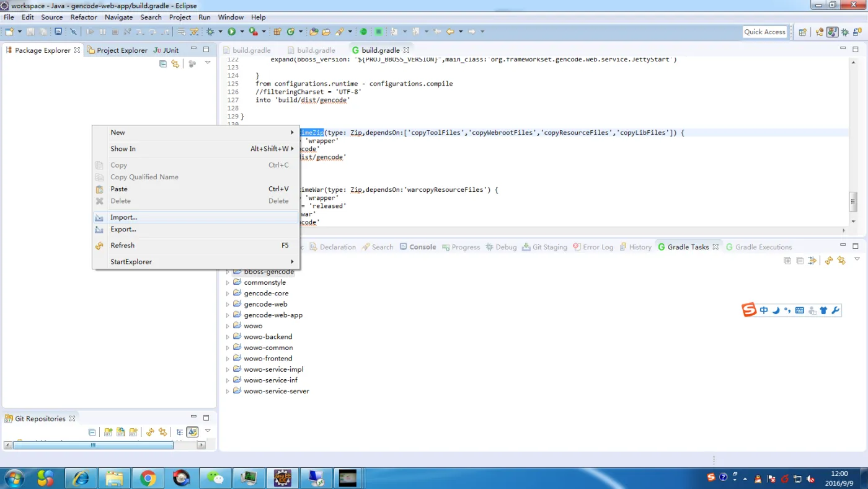
Task: Choose Paste from the context menu
Action: [196, 189]
